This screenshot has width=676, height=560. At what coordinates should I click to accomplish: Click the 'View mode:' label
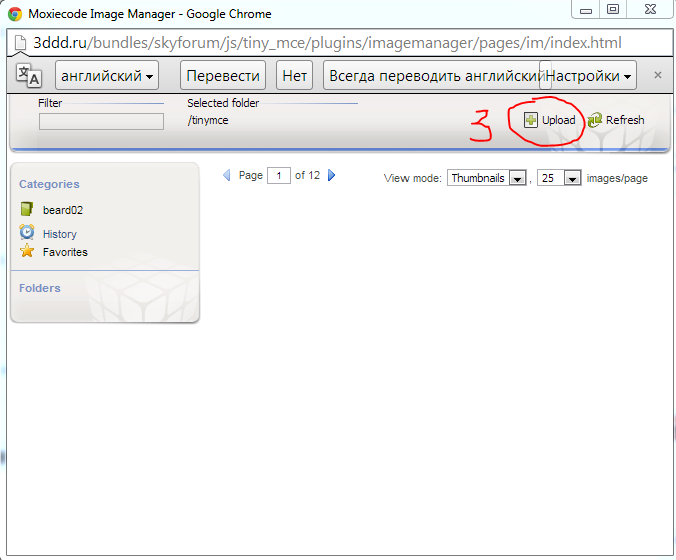(x=413, y=178)
